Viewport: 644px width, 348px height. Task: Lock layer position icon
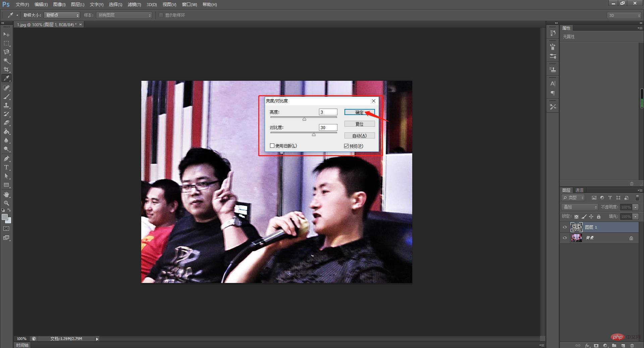pos(591,217)
